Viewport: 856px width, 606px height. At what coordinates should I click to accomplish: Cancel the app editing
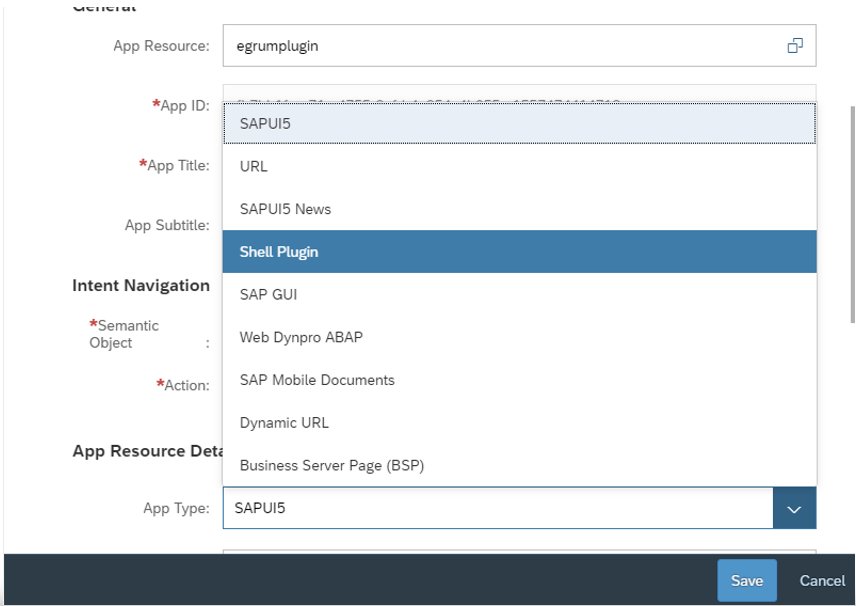(x=822, y=580)
